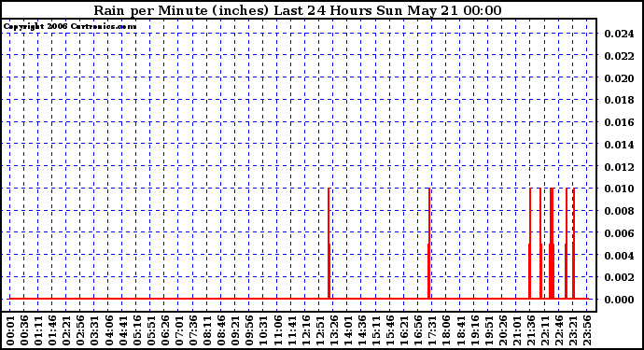Screen dimensions: 644x350
Task: Click the 01:46 time label
Action: pos(52,330)
